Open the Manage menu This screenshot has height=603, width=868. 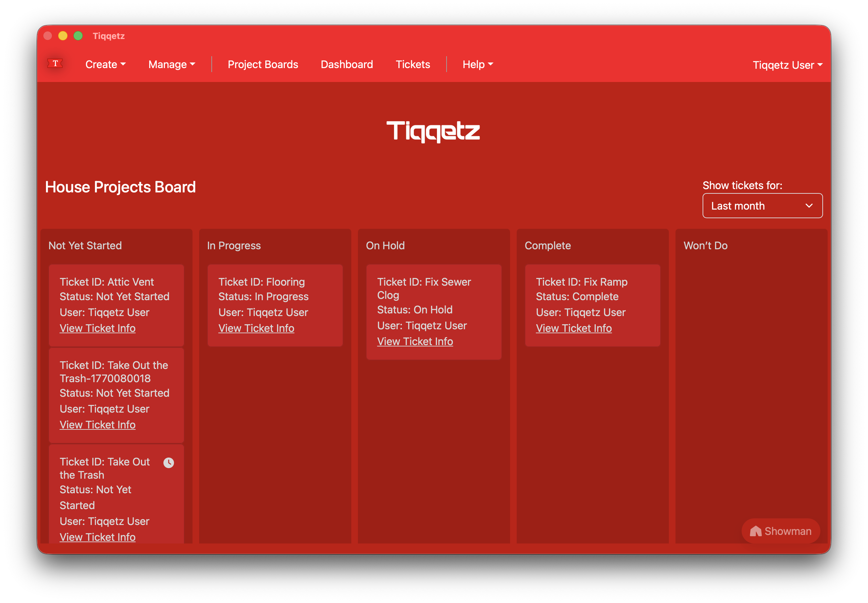click(x=172, y=64)
